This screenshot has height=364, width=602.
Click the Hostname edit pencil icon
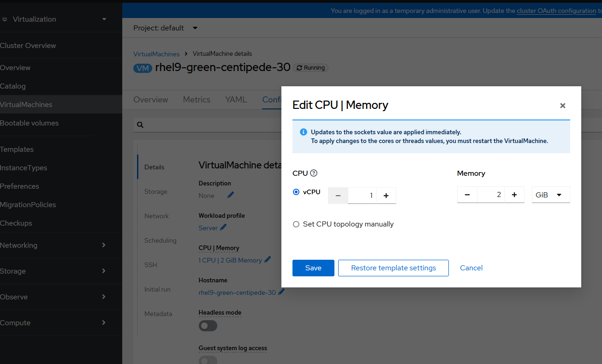tap(281, 292)
